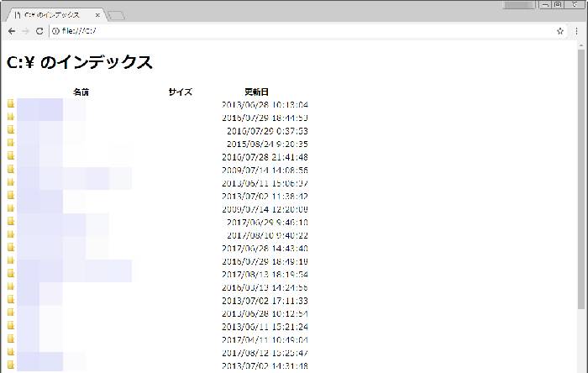Click the date text '2017/08/10 9:40:22'
This screenshot has width=588, height=373.
coord(267,235)
